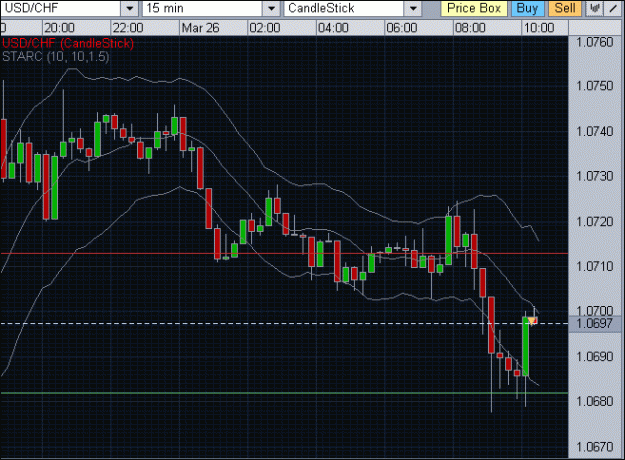Click the Mar 26 date axis label

[x=200, y=28]
